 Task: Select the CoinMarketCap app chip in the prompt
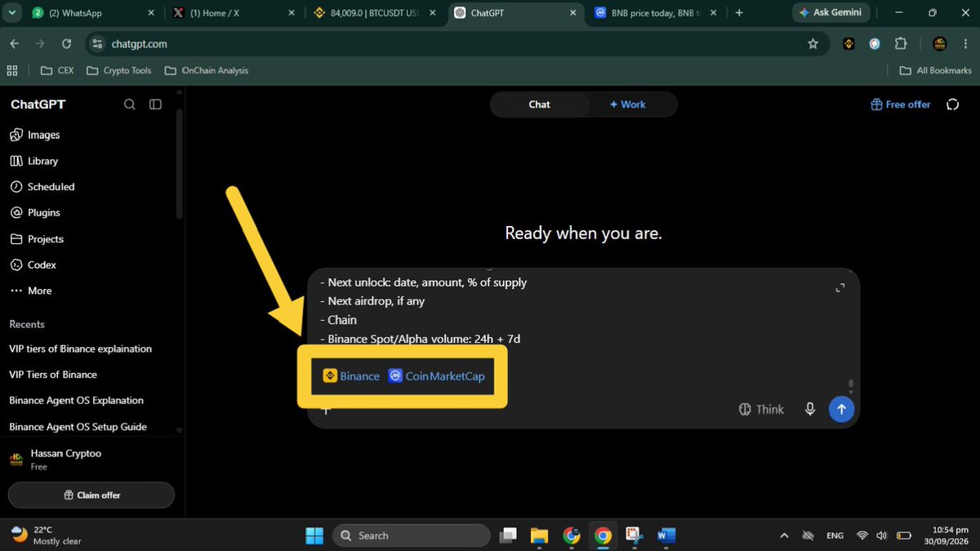436,376
